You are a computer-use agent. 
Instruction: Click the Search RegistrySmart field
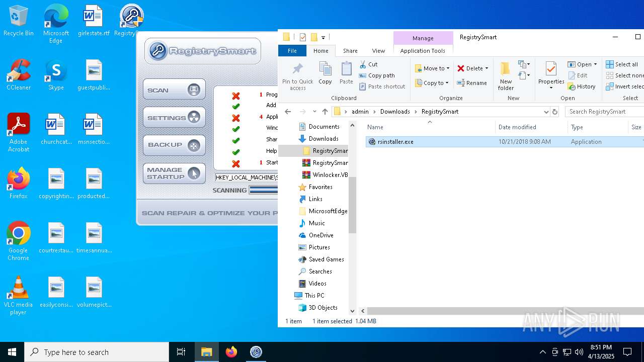(x=605, y=112)
